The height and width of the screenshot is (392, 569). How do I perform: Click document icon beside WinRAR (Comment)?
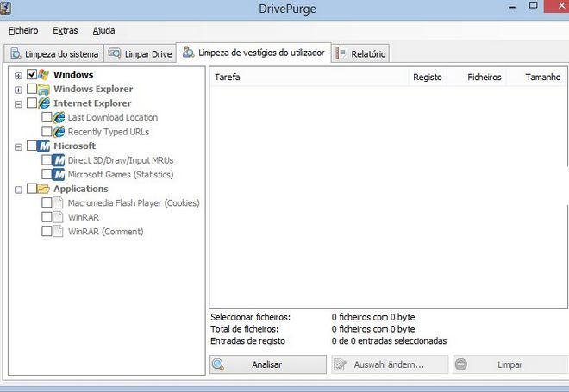pos(58,232)
